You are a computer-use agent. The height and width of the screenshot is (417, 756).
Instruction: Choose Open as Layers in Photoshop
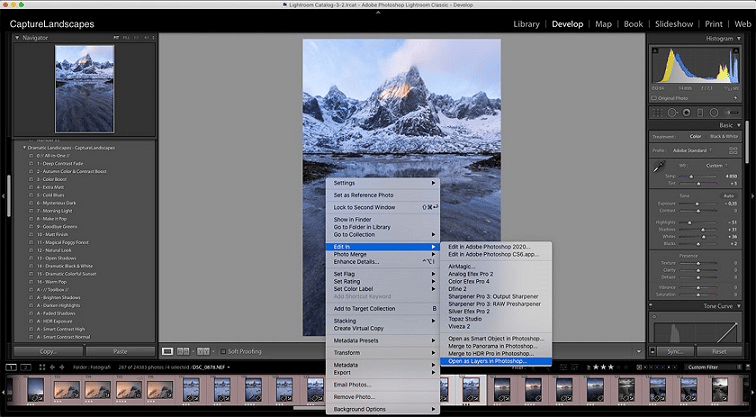pos(488,361)
